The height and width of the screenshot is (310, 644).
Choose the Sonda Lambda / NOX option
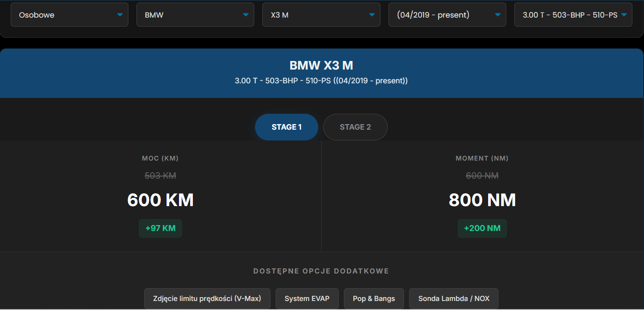(x=453, y=298)
